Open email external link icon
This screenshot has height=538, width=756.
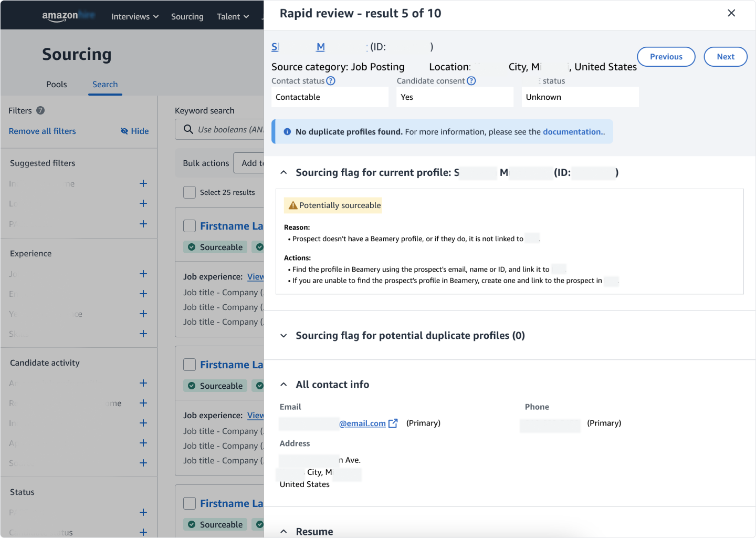(393, 423)
